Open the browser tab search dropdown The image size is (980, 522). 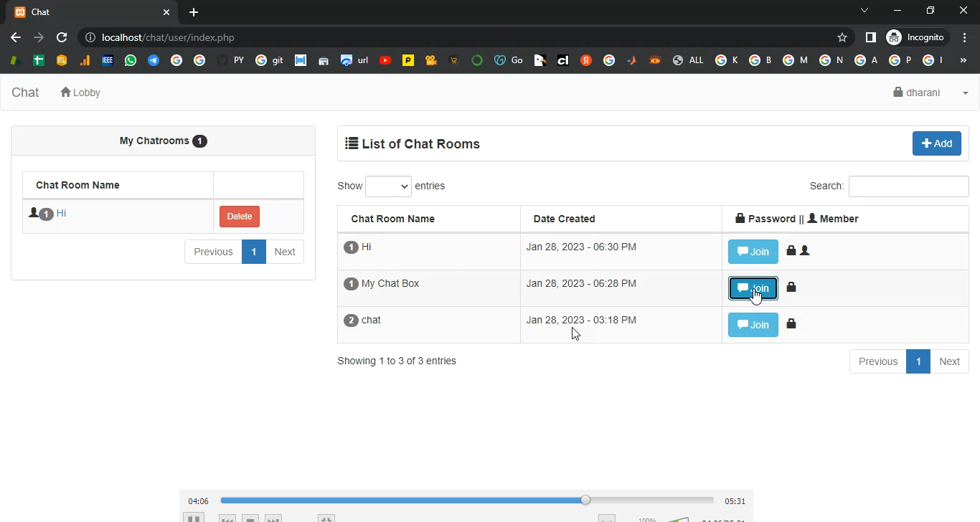coord(864,11)
